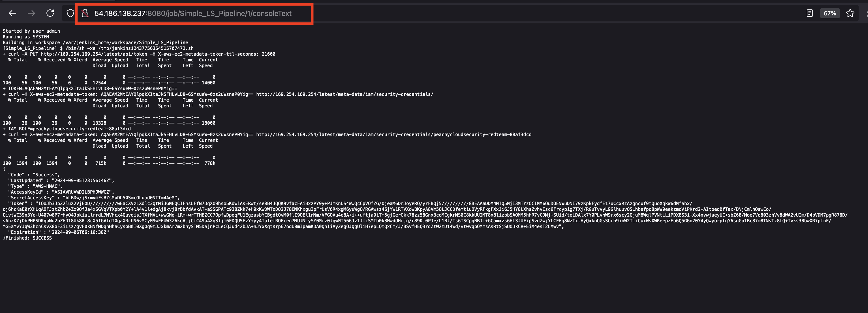Viewport: 868px width, 313px height.
Task: Click the Started by user admin text
Action: (31, 31)
